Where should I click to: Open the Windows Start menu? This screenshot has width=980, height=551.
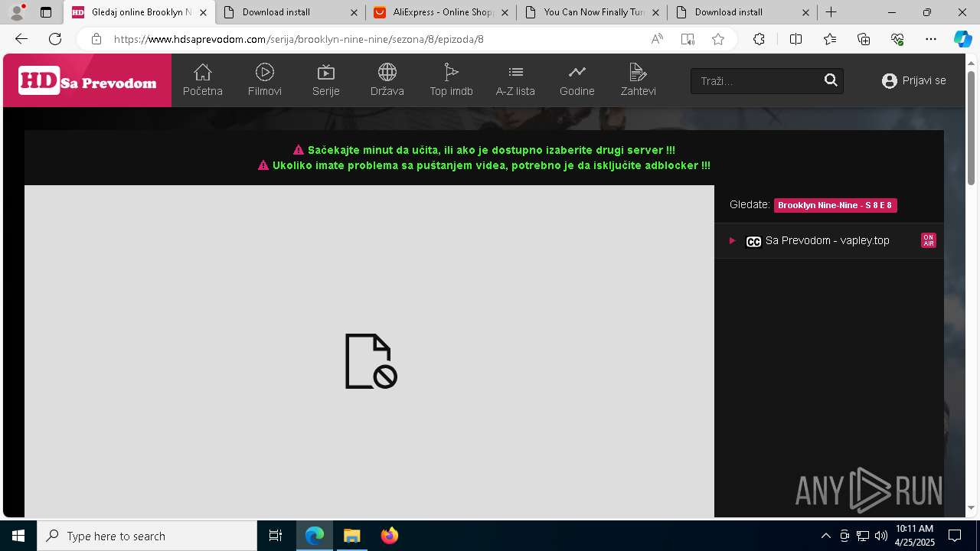tap(18, 536)
